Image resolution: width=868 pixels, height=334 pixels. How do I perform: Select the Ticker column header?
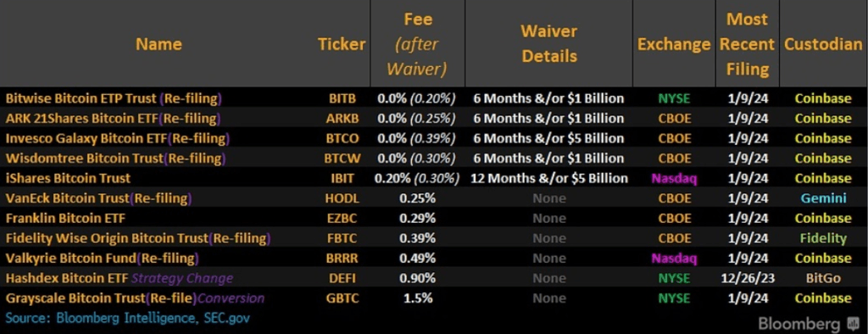[x=342, y=44]
